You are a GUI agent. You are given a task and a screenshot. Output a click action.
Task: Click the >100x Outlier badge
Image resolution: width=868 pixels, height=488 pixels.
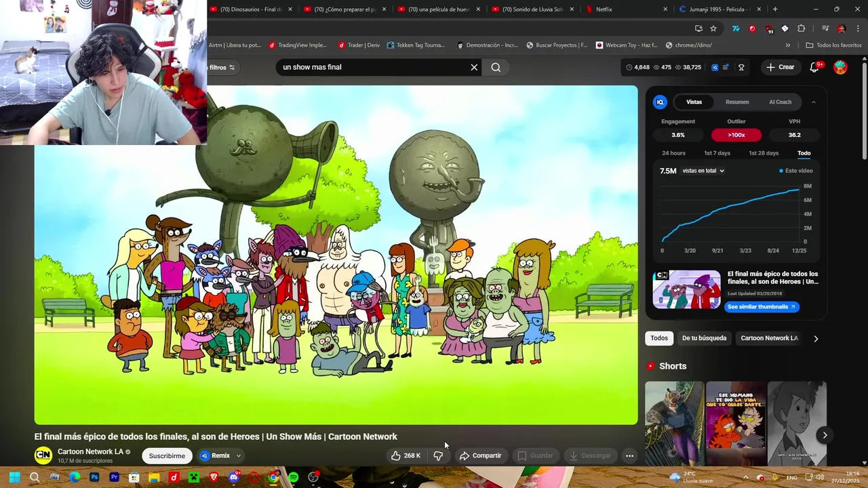pos(736,135)
